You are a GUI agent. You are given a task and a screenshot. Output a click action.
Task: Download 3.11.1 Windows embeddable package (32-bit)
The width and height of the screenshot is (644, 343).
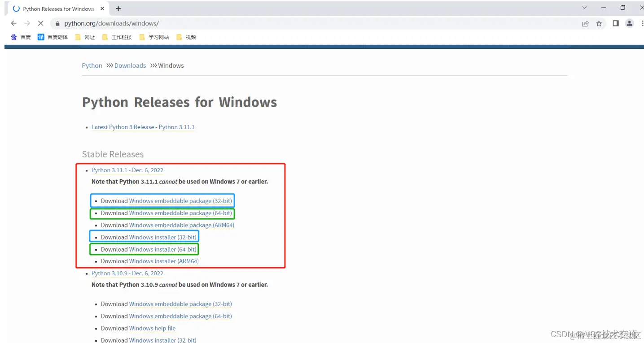[180, 201]
